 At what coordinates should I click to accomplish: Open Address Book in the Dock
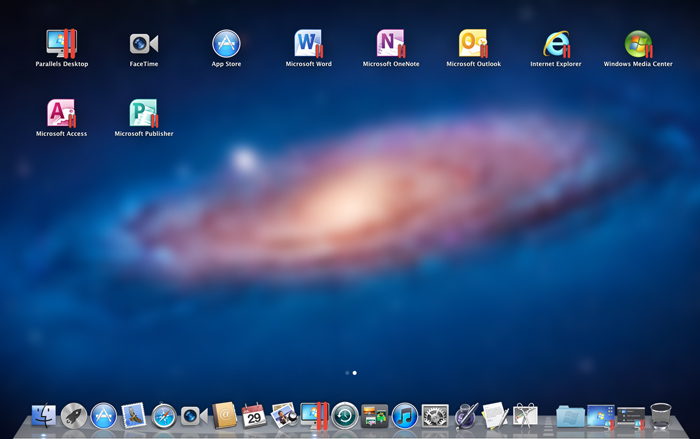pyautogui.click(x=224, y=416)
